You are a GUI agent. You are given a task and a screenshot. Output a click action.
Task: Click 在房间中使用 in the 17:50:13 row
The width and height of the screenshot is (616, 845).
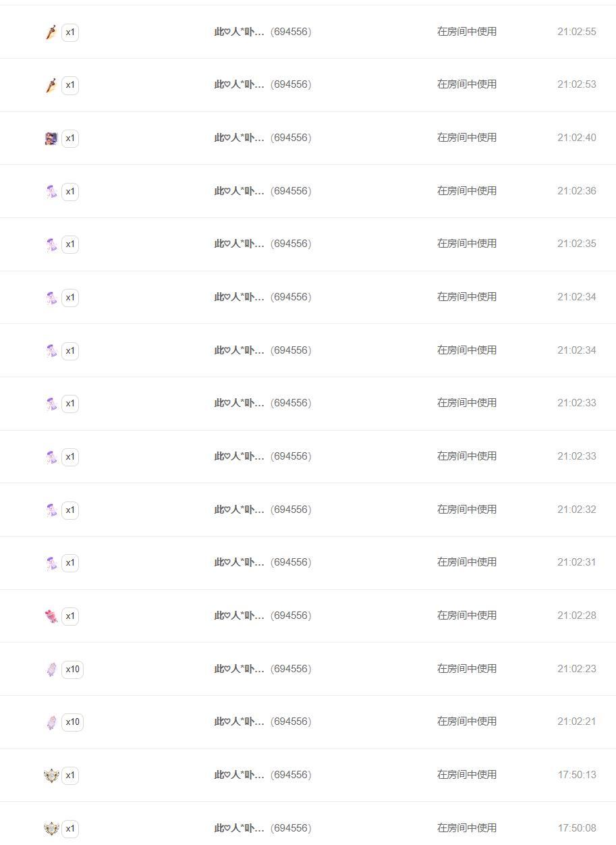click(x=467, y=775)
